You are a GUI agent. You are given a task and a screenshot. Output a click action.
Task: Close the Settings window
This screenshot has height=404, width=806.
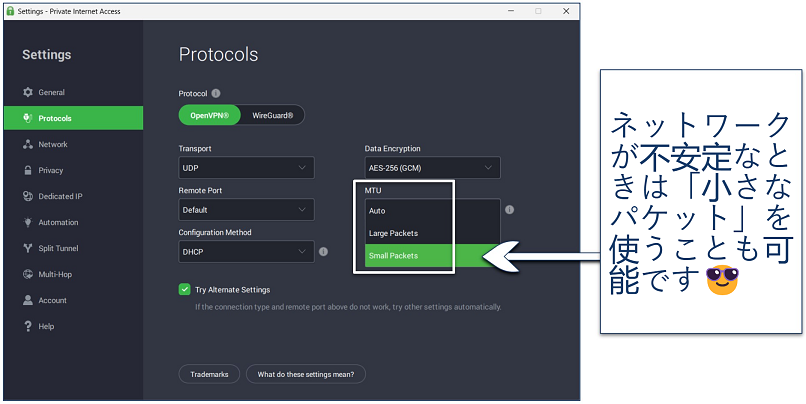point(566,11)
